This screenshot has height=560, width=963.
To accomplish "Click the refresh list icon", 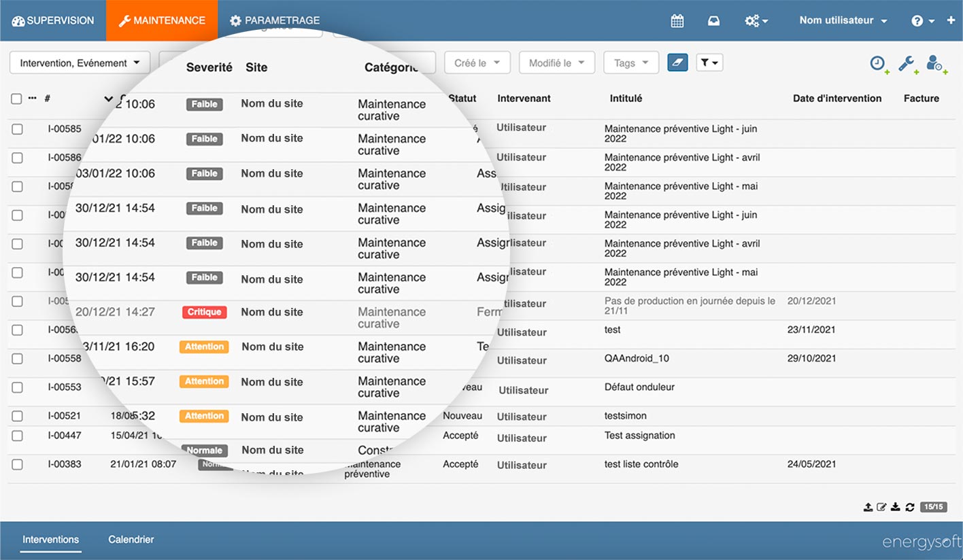I will coord(909,507).
